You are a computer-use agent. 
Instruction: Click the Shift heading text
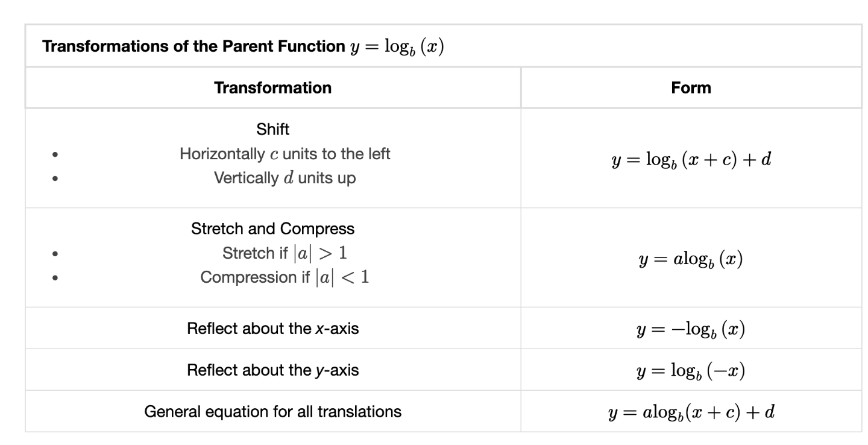[273, 129]
